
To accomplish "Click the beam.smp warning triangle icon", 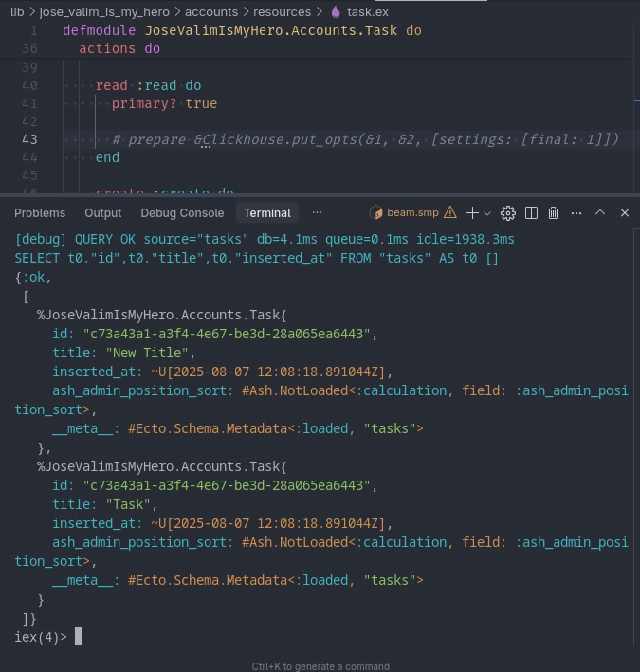I will pyautogui.click(x=450, y=212).
